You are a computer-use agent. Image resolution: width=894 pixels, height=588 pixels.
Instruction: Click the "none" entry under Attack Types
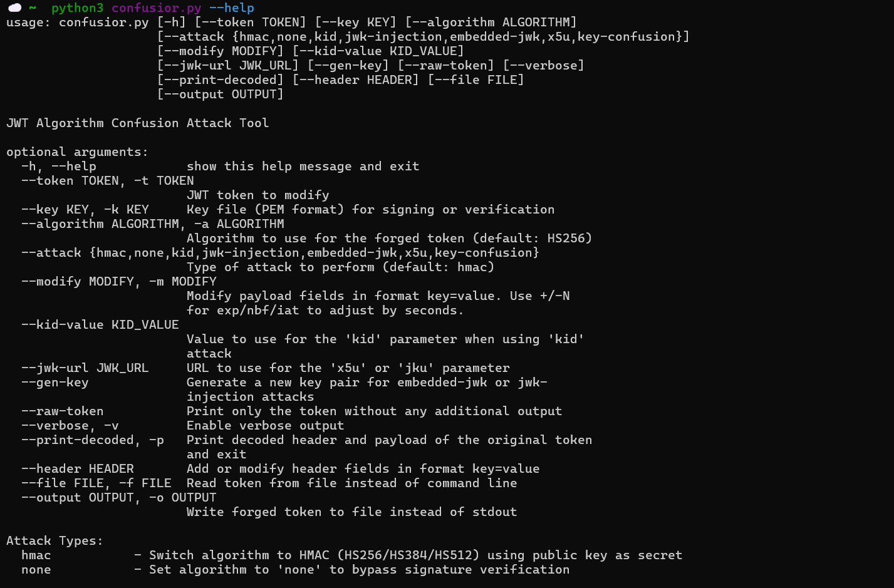(36, 569)
